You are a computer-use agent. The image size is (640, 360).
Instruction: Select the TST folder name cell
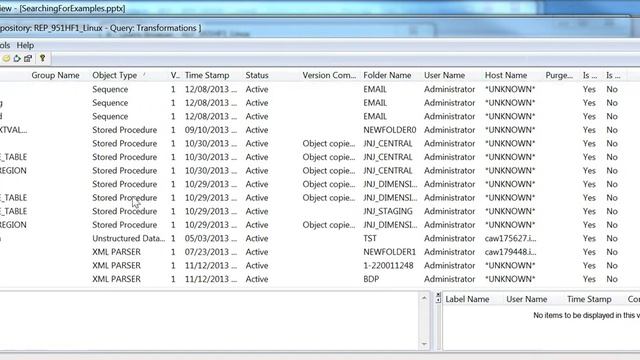[x=370, y=238]
